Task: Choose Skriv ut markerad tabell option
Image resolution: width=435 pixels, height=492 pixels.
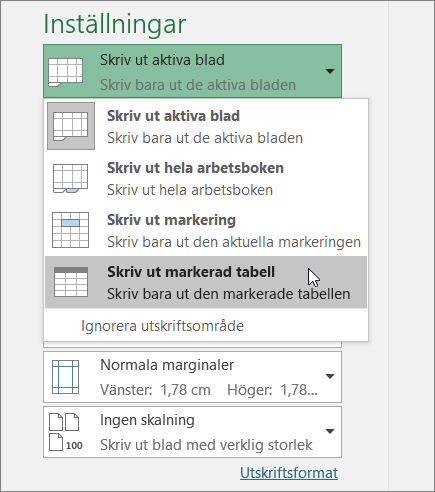Action: click(x=206, y=282)
